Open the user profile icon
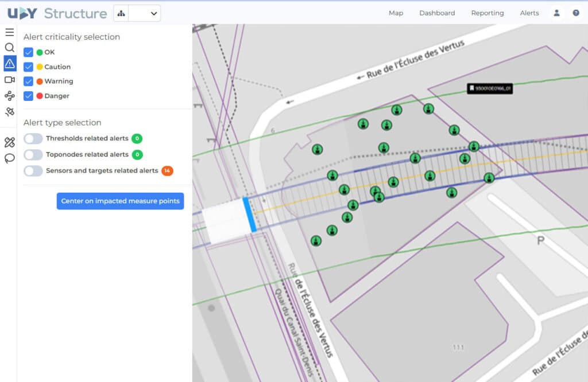 coord(556,13)
